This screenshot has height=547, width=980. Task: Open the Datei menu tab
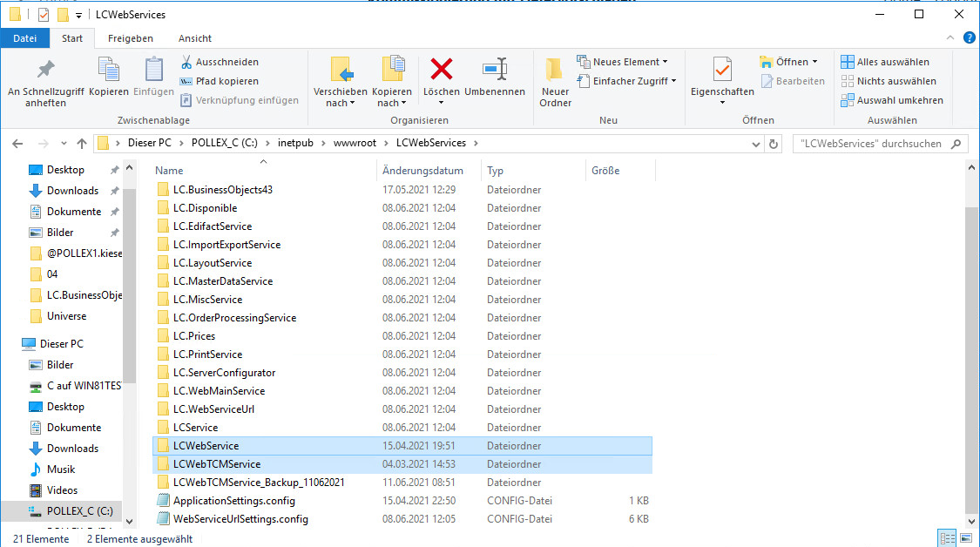pyautogui.click(x=25, y=38)
